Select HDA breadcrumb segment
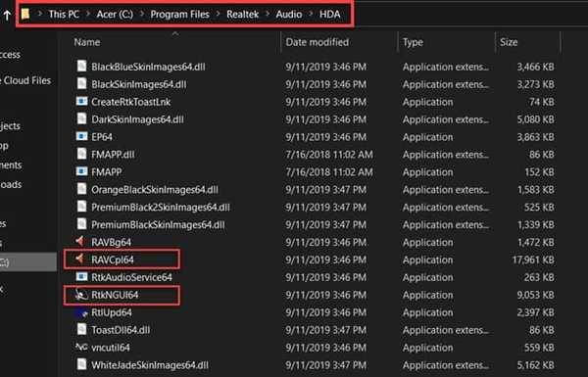Viewport: 588px width, 377px height. (329, 15)
